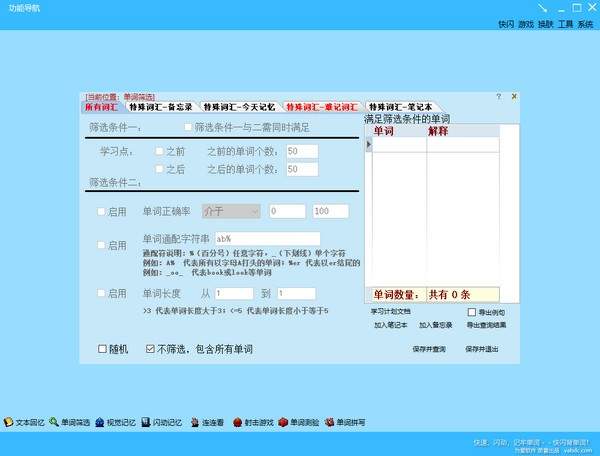Open the 系统 menu

[x=585, y=23]
